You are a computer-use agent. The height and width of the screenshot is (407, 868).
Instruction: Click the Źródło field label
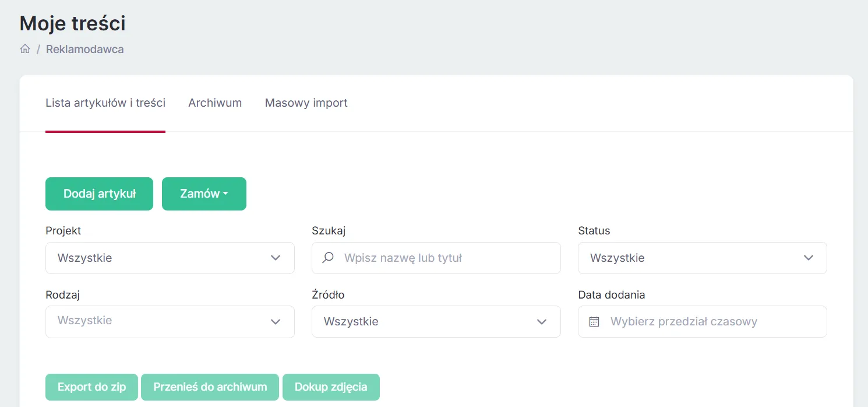(x=329, y=294)
